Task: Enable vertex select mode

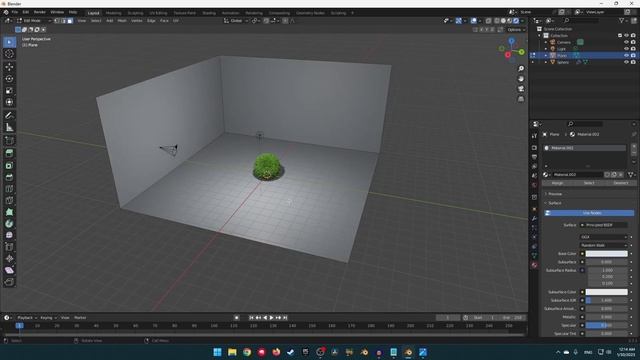Action: click(57, 20)
